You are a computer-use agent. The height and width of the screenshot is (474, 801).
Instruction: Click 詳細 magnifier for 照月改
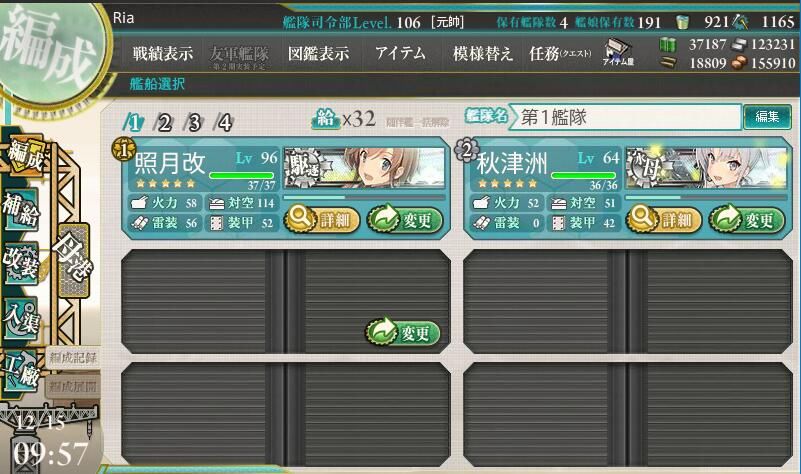click(322, 220)
